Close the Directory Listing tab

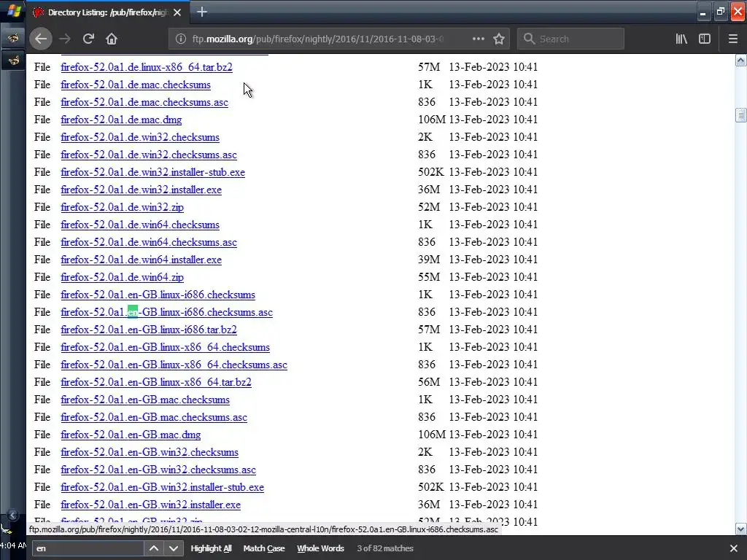[x=177, y=12]
